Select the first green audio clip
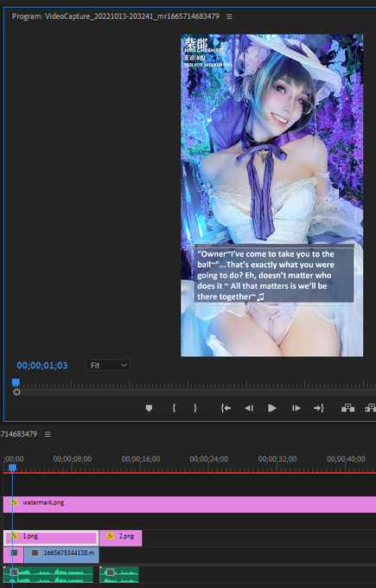Image resolution: width=376 pixels, height=588 pixels. (x=48, y=574)
